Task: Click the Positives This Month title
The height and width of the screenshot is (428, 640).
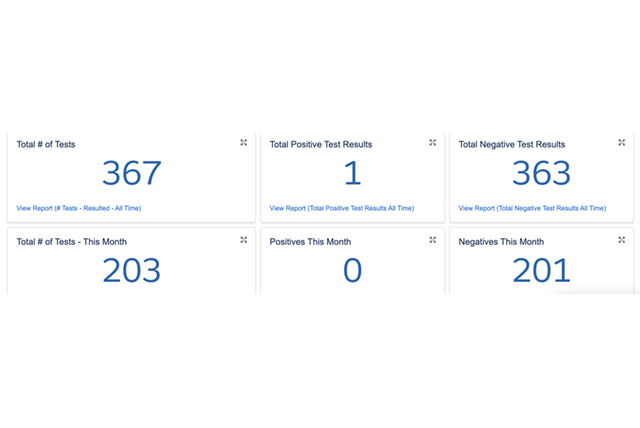Action: [309, 241]
